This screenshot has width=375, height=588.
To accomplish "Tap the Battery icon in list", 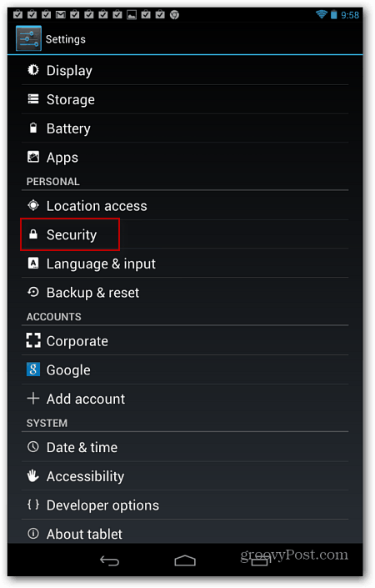I will (x=33, y=128).
